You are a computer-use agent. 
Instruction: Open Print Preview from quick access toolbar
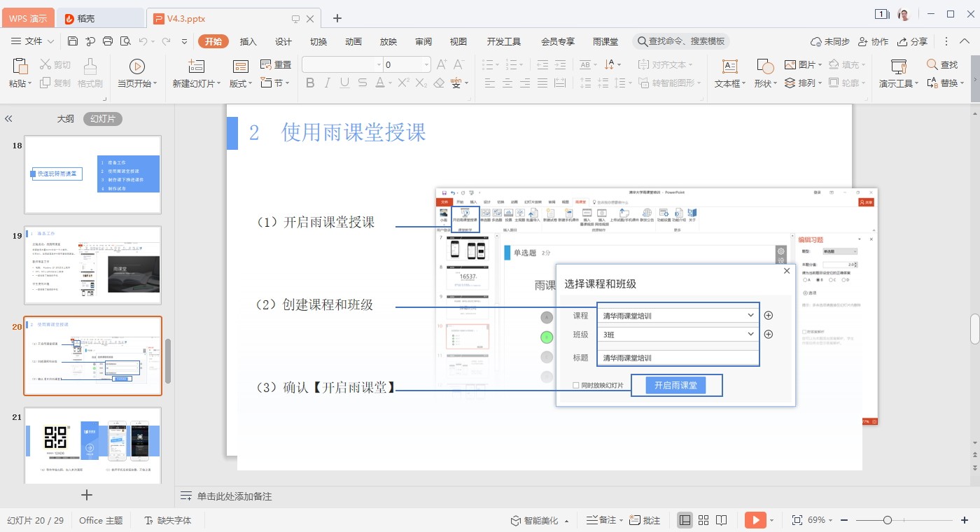(x=125, y=41)
